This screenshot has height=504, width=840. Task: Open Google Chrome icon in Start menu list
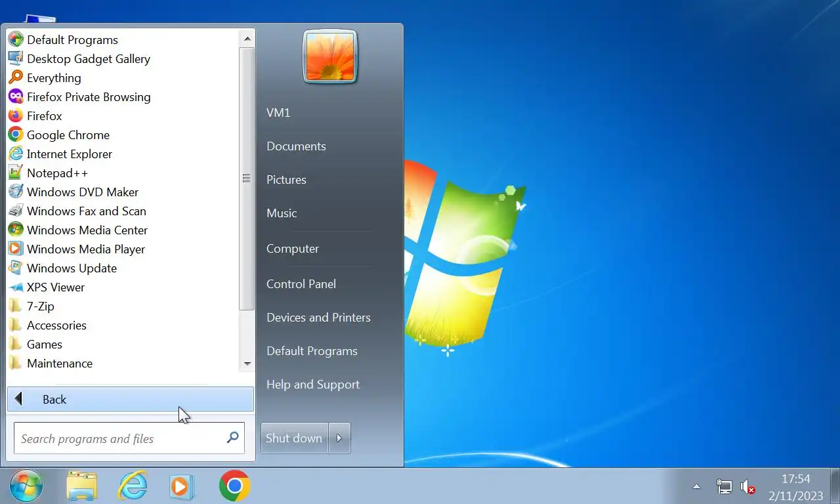(16, 135)
